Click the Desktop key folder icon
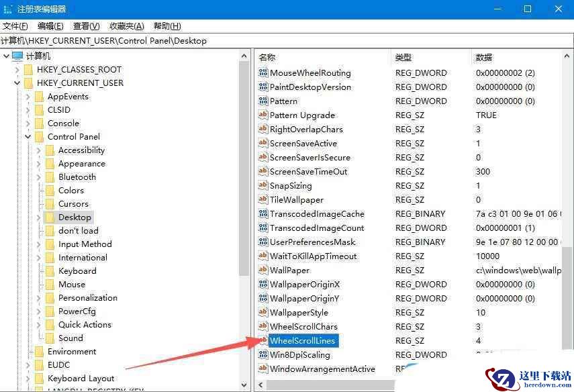The image size is (574, 392). (x=50, y=217)
